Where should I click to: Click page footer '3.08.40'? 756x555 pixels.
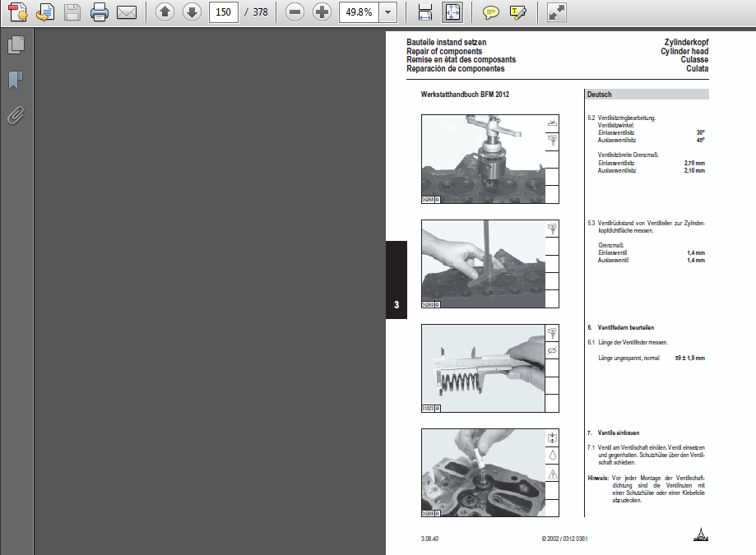429,539
